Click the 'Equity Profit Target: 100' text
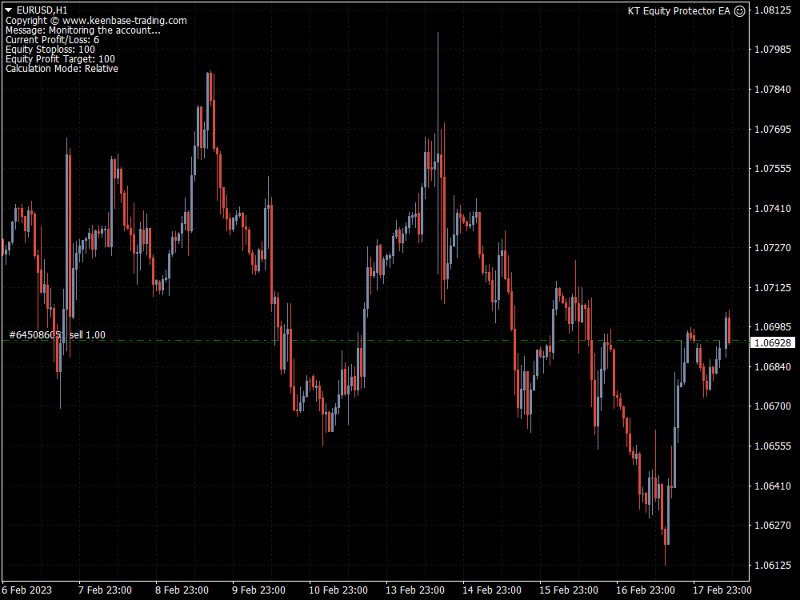Image resolution: width=800 pixels, height=600 pixels. click(x=60, y=59)
